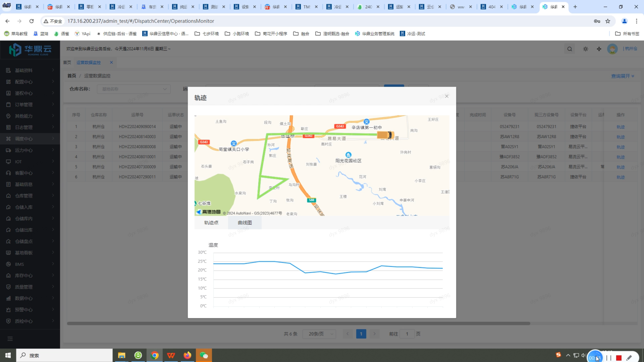Open the 20条/页 page size dropdown
This screenshot has height=362, width=644.
319,334
